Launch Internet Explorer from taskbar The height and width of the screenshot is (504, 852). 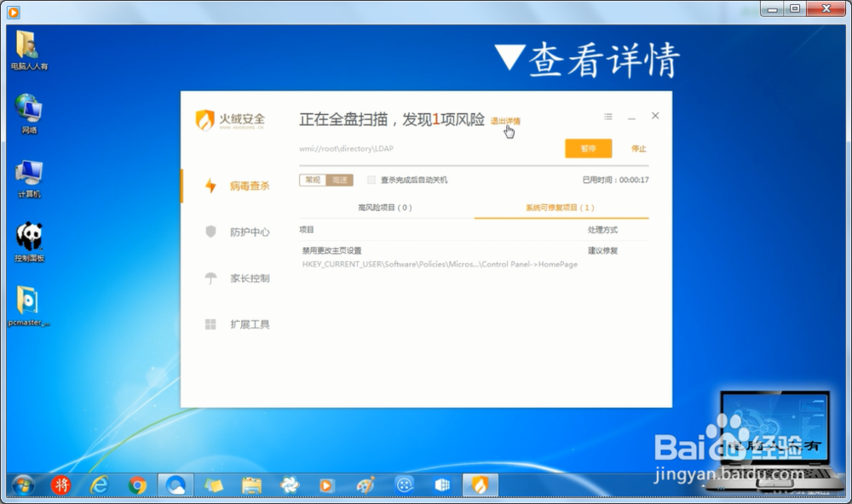click(x=99, y=485)
